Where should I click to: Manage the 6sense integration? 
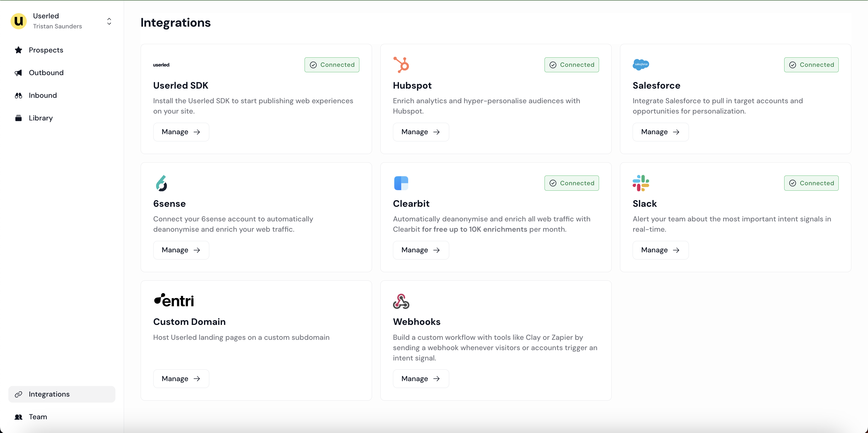[x=181, y=250]
